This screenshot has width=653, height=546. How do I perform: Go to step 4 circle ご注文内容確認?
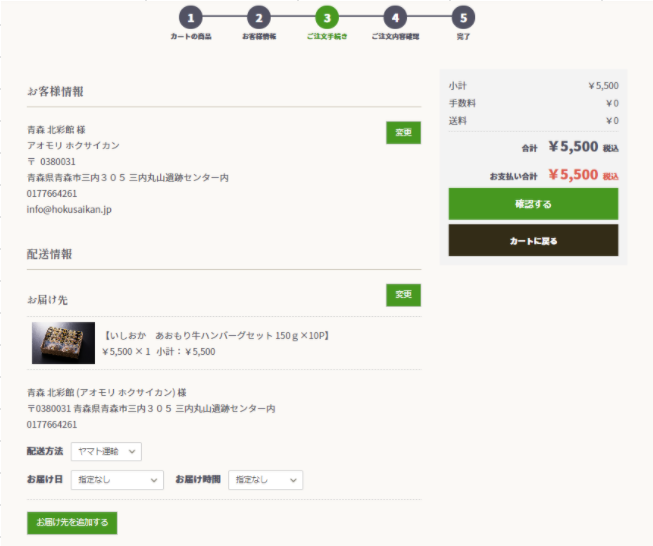395,18
